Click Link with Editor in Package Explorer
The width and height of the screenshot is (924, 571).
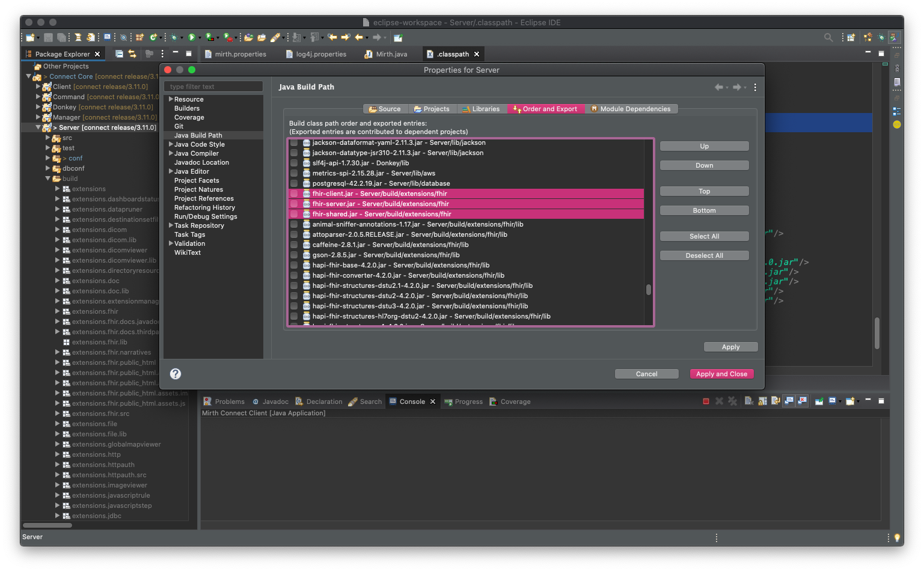(132, 53)
